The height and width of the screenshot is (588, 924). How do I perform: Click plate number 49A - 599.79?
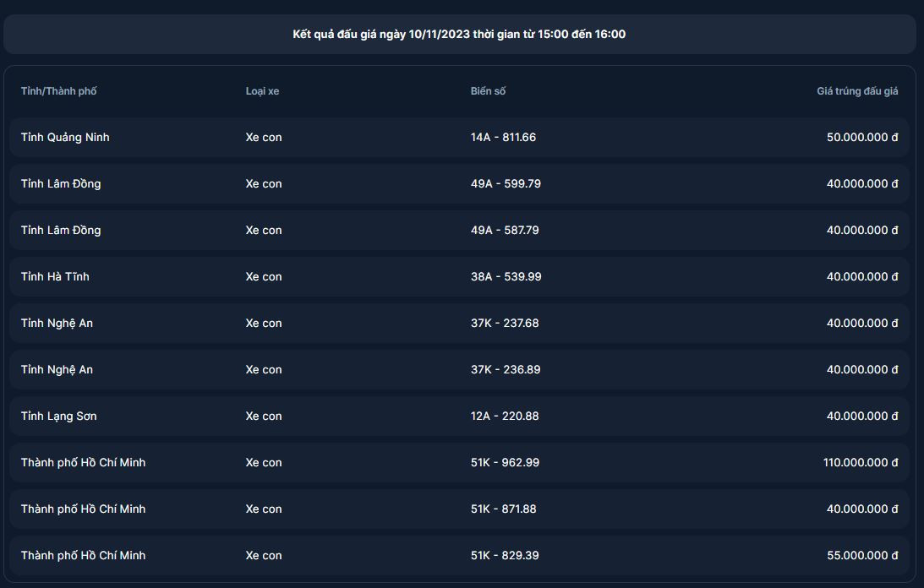point(506,183)
